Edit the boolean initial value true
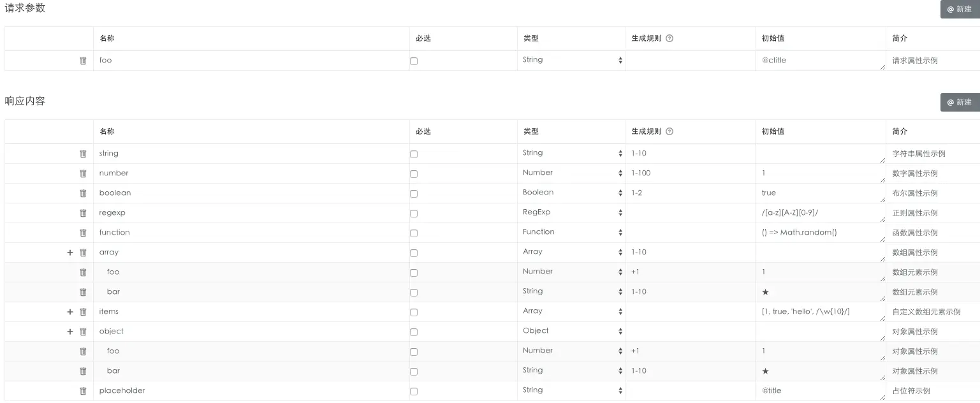The width and height of the screenshot is (980, 403). pyautogui.click(x=820, y=193)
